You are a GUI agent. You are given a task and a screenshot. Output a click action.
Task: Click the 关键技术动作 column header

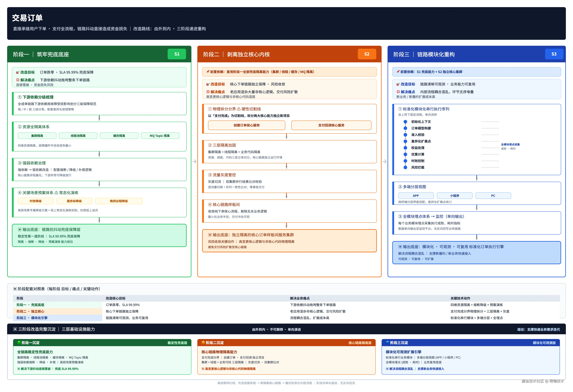(460, 298)
